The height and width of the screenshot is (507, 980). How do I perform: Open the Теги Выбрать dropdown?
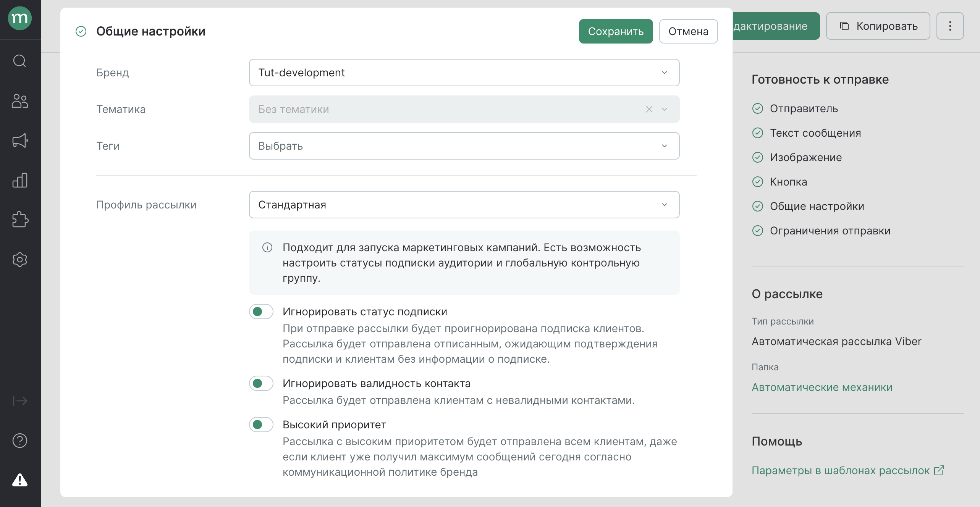pos(464,146)
